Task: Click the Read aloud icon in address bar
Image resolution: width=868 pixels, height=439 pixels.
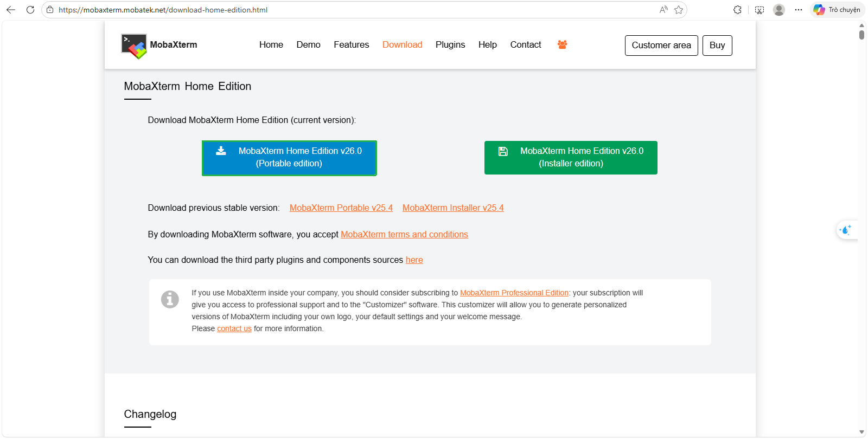Action: click(663, 10)
